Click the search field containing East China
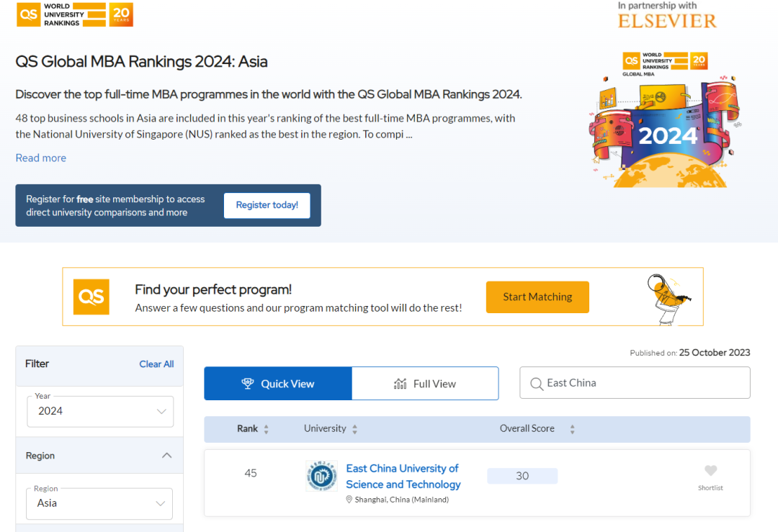The height and width of the screenshot is (532, 778). tap(635, 383)
